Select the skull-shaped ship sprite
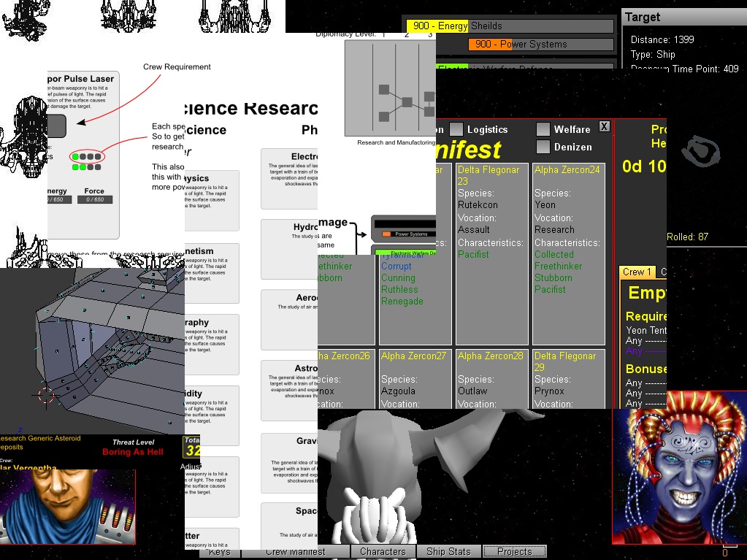Screen dimensions: 747x560 [25, 137]
